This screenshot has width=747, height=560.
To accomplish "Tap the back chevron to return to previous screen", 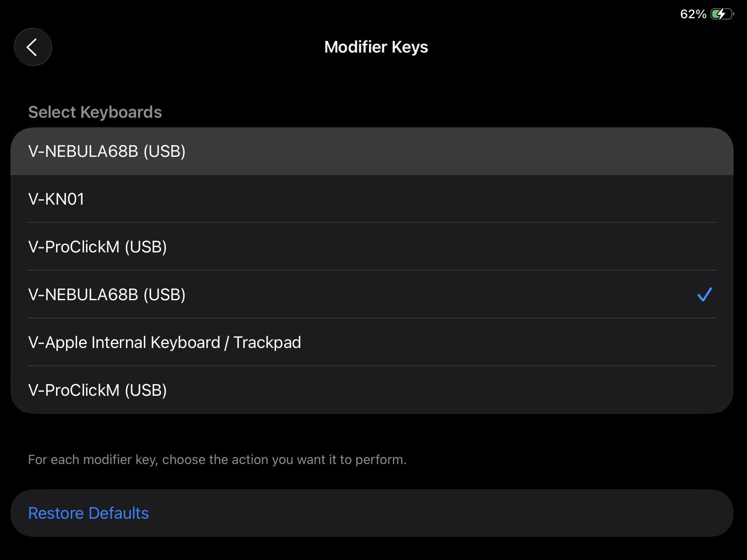I will pyautogui.click(x=33, y=46).
